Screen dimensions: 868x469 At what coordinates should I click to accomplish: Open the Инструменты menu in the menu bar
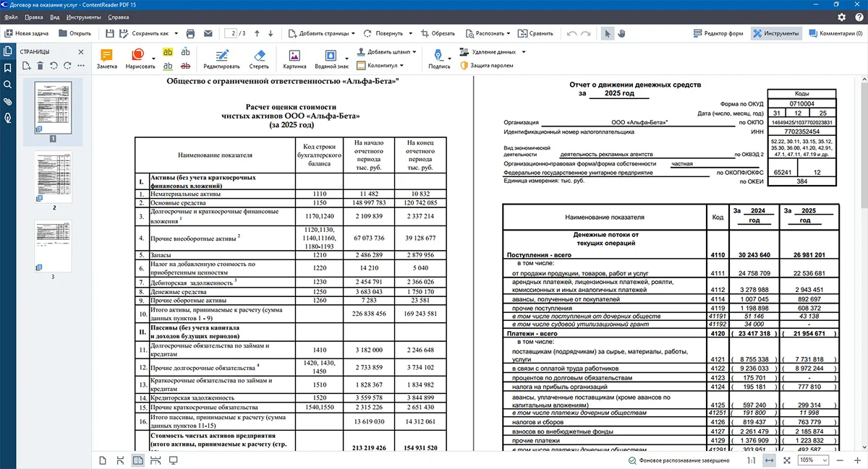[x=83, y=16]
